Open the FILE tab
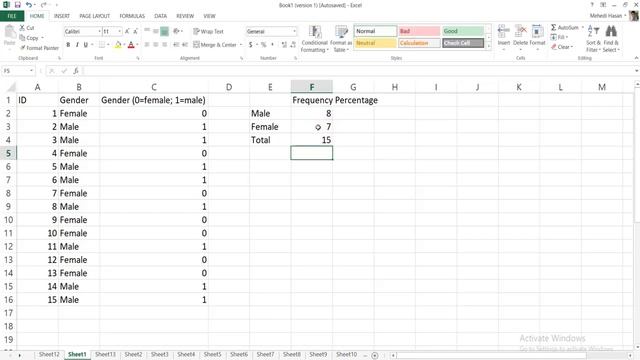This screenshot has width=640, height=360. (12, 16)
